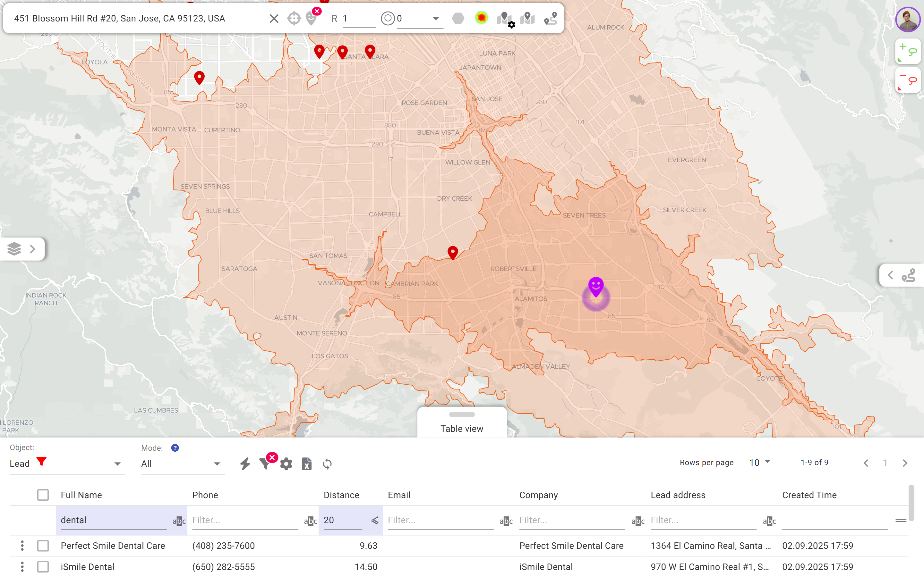Select the iSmile Dental row checkbox
This screenshot has height=577, width=924.
coord(43,567)
